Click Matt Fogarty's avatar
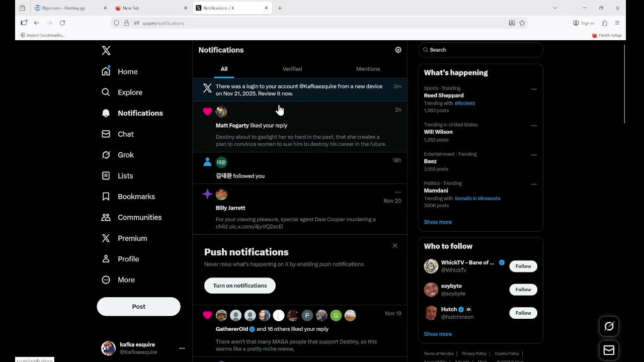 [x=221, y=112]
